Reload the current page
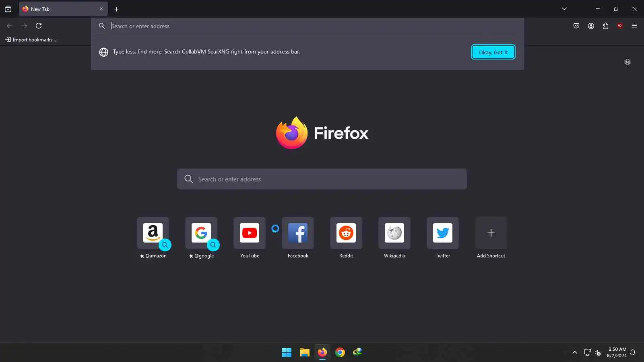Screen dimensions: 644x362 [39, 26]
